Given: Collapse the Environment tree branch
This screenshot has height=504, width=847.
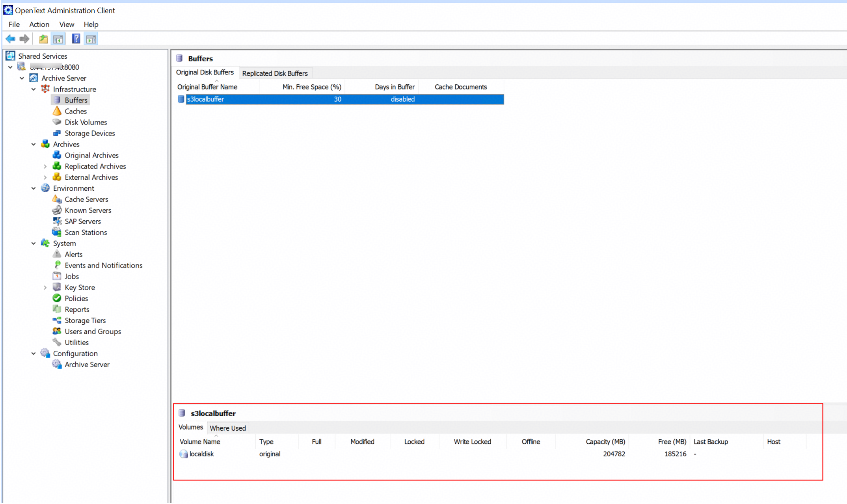Looking at the screenshot, I should (34, 188).
